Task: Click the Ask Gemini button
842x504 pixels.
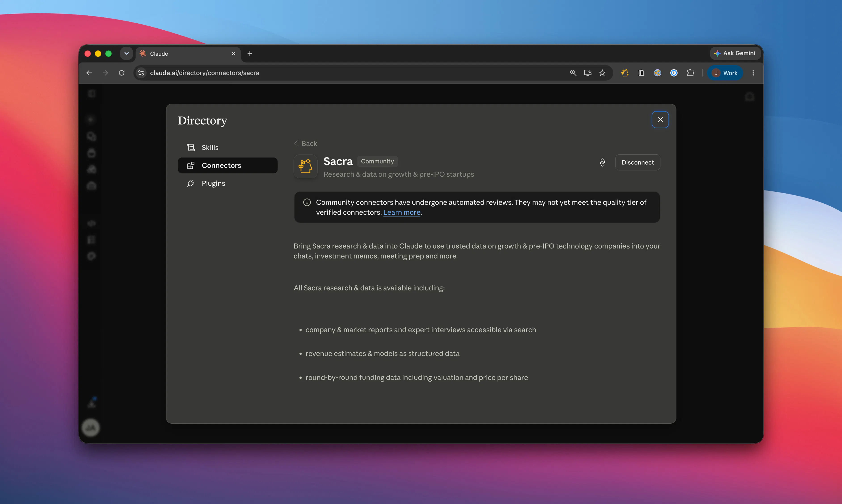Action: 735,53
